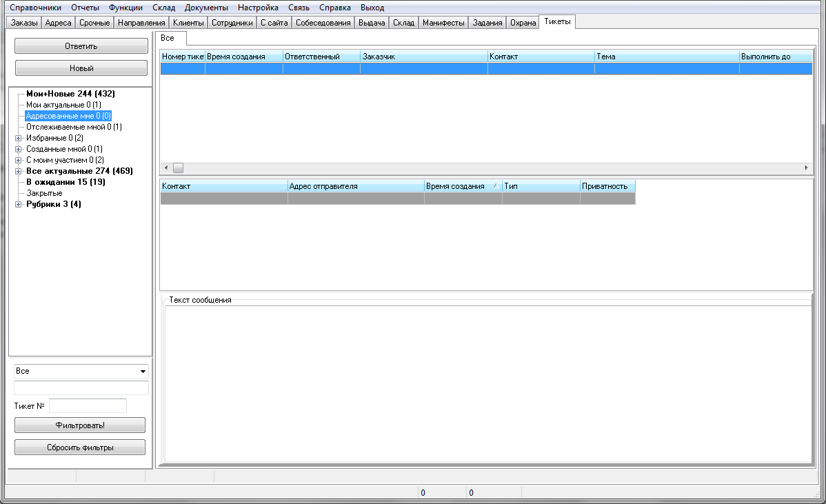This screenshot has width=826, height=504.
Task: Switch to the Охрана tab
Action: point(523,23)
